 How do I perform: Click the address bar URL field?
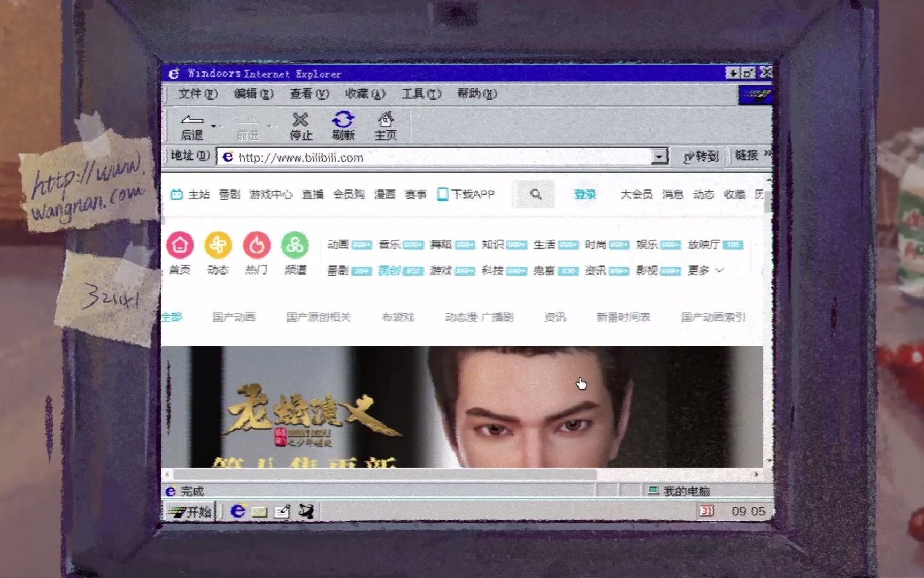(x=434, y=157)
